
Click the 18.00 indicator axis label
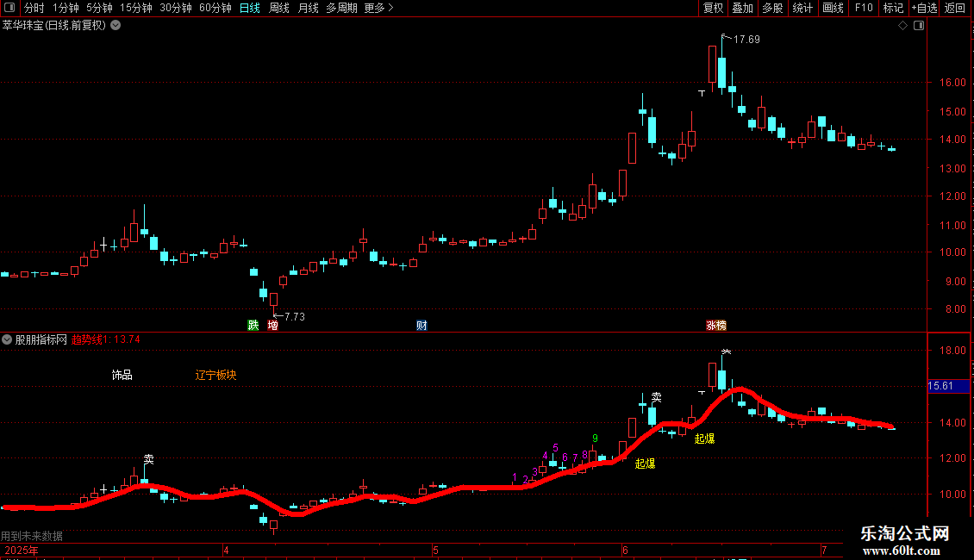pyautogui.click(x=952, y=351)
